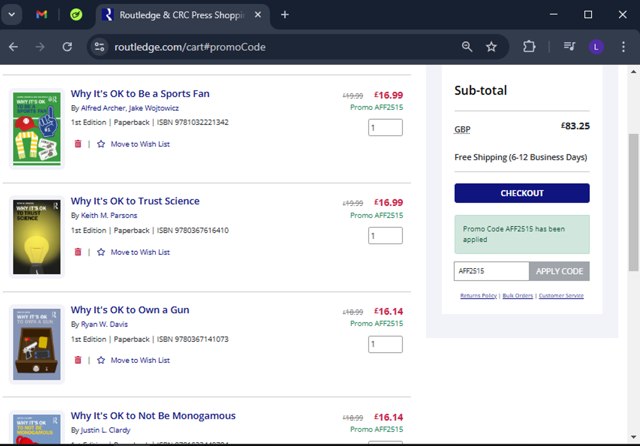Click the £83.25 sub-total amount
The width and height of the screenshot is (640, 446).
tap(575, 126)
